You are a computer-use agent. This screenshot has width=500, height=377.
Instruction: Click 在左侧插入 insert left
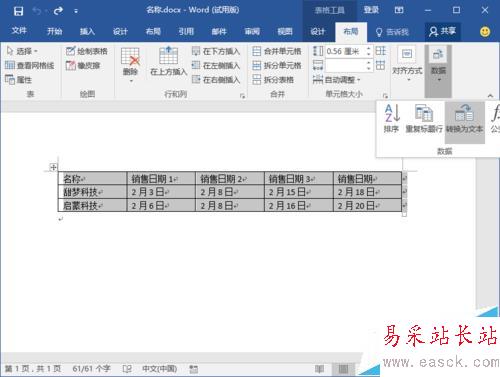point(216,65)
